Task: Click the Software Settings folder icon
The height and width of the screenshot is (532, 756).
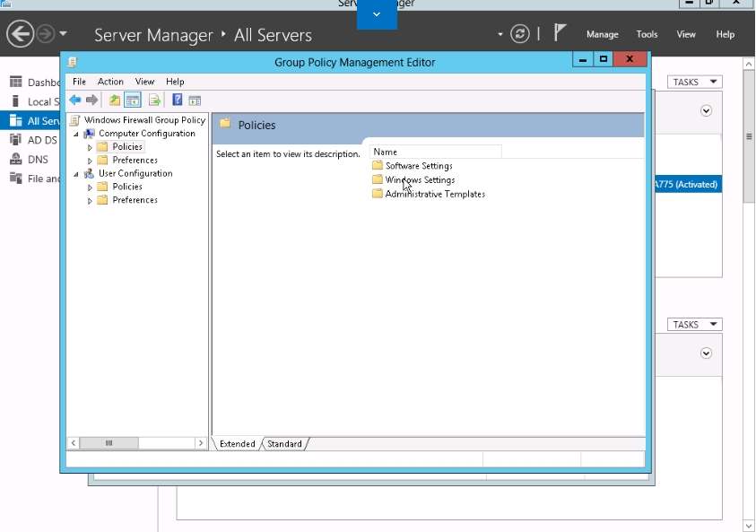Action: click(x=378, y=165)
